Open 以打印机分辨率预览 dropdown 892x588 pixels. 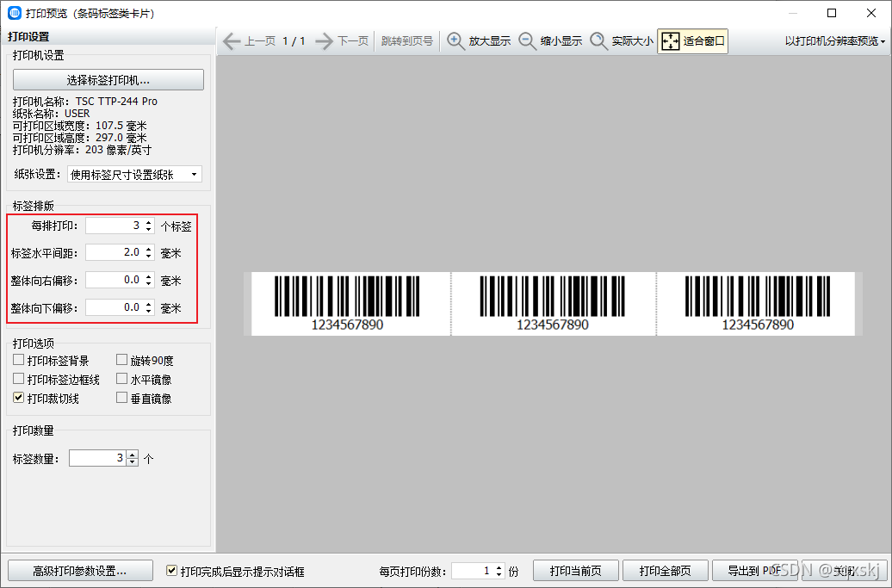pos(834,41)
